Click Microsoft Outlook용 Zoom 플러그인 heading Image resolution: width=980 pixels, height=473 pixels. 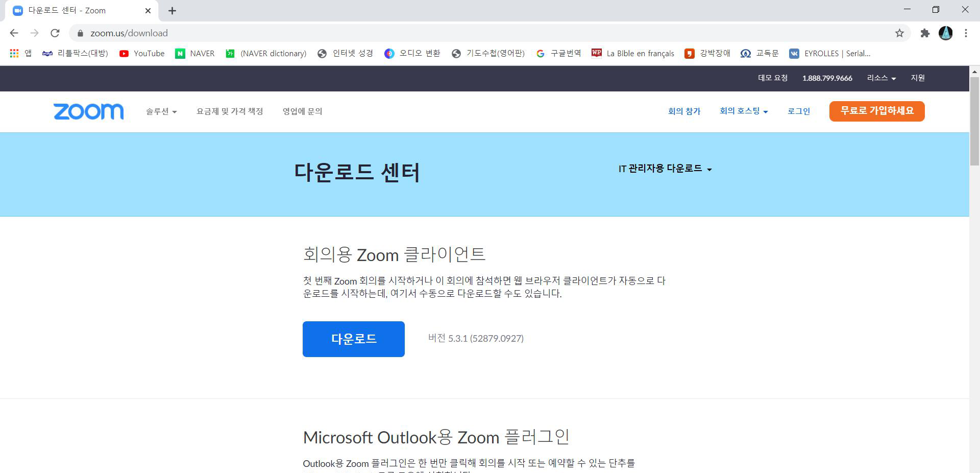(x=436, y=437)
